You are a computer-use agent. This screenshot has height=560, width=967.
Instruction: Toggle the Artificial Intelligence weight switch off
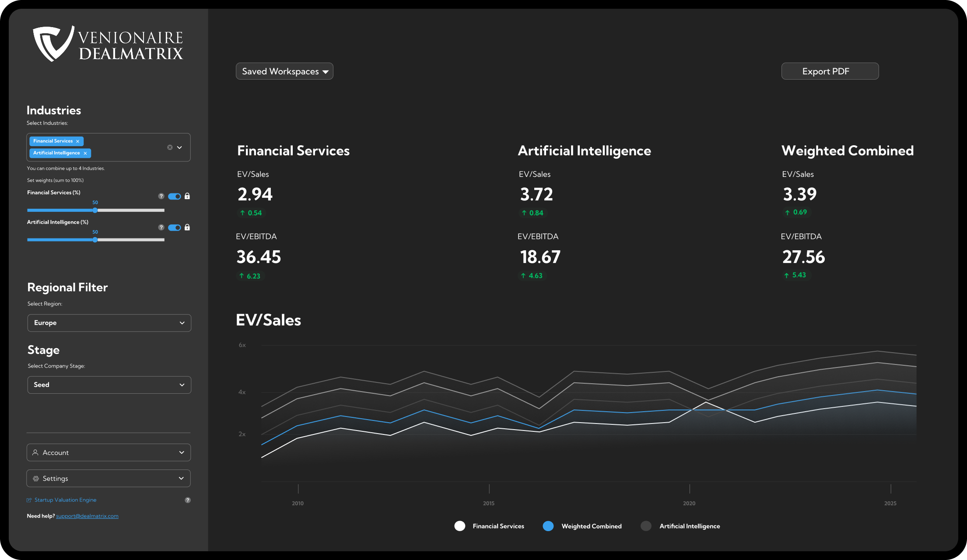pyautogui.click(x=174, y=227)
